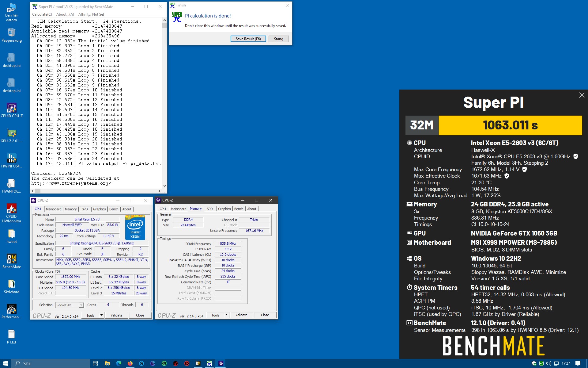Click the verified shield next to CPUID
The height and width of the screenshot is (368, 588).
pyautogui.click(x=576, y=156)
